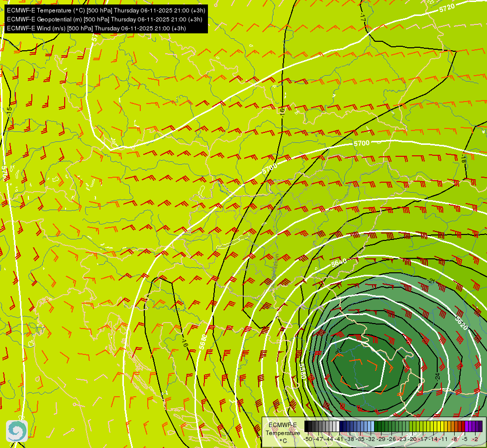The image size is (487, 448).
Task: Click the -15 isotherm label on the map
Action: [x=9, y=112]
